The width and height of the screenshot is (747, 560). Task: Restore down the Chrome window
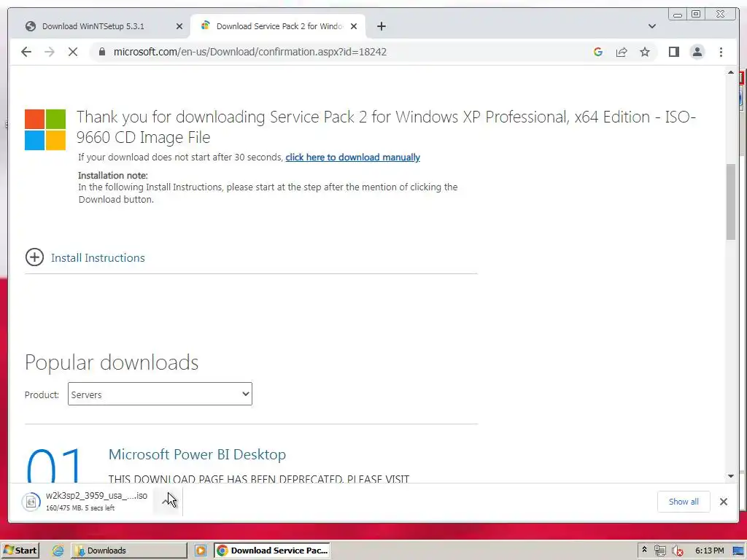(695, 15)
